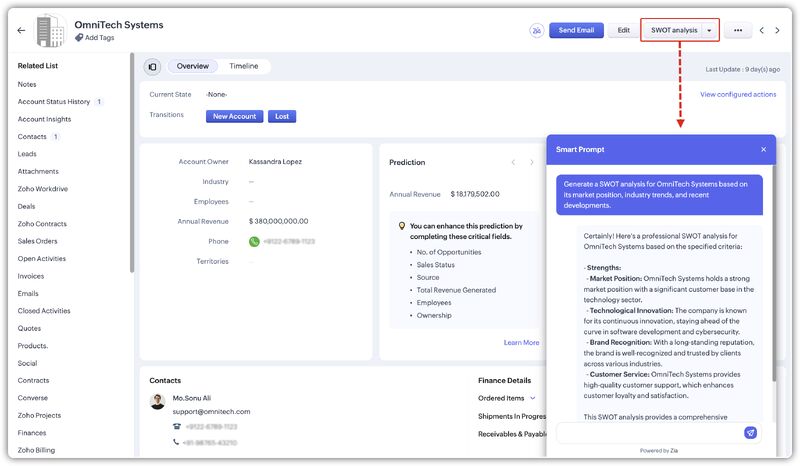Click the support@omnitech.com email address

211,411
